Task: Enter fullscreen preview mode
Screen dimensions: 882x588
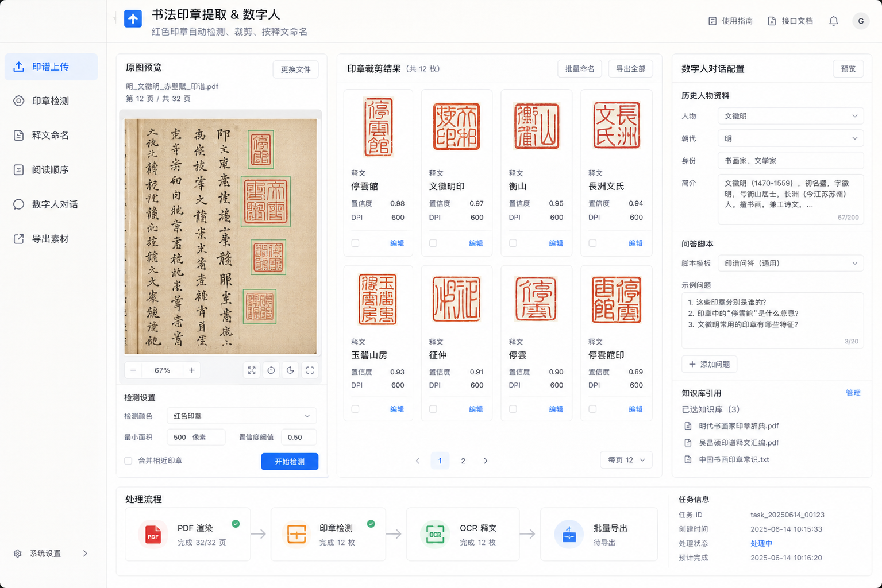Action: point(310,370)
